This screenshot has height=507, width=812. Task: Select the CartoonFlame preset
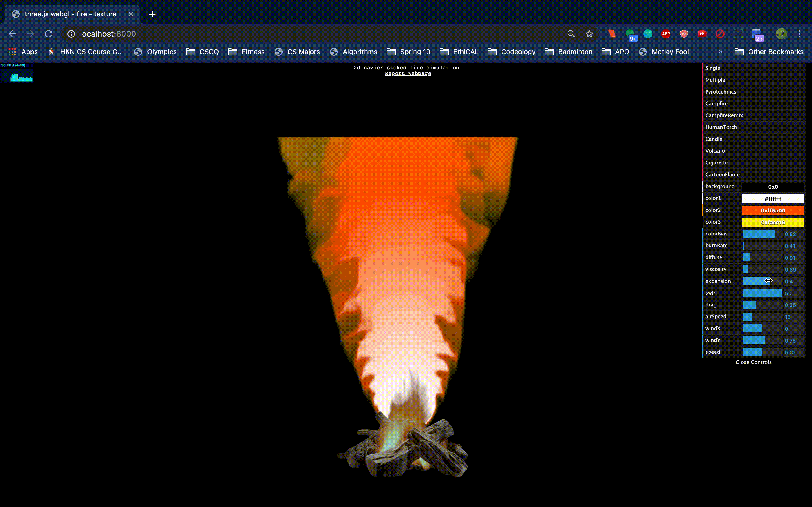click(x=722, y=174)
